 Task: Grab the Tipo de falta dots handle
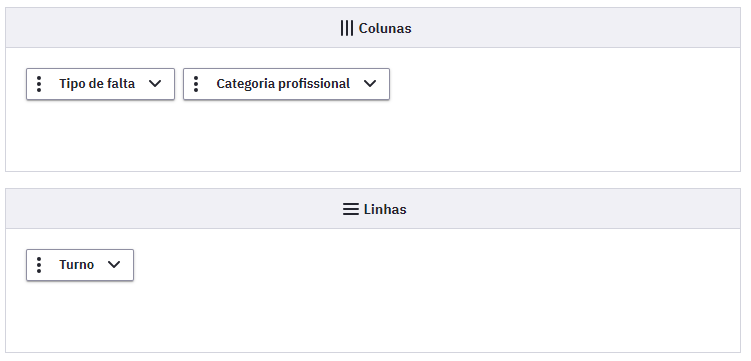click(39, 84)
